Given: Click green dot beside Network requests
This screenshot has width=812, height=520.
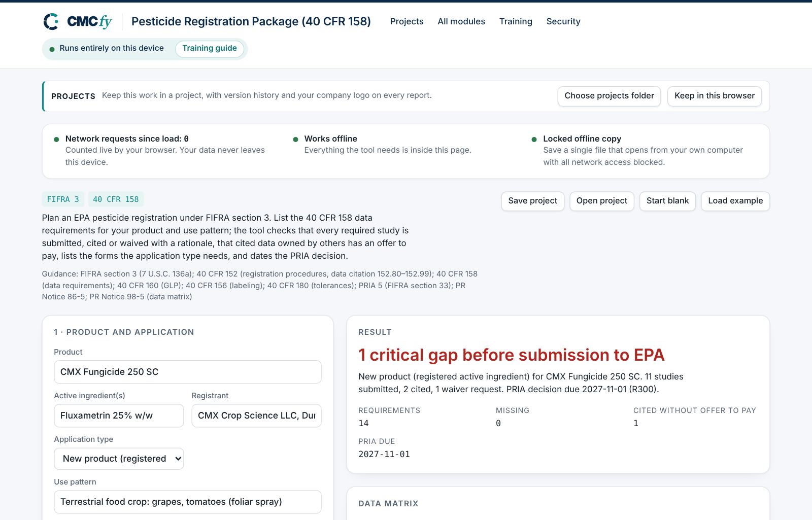Looking at the screenshot, I should tap(56, 140).
